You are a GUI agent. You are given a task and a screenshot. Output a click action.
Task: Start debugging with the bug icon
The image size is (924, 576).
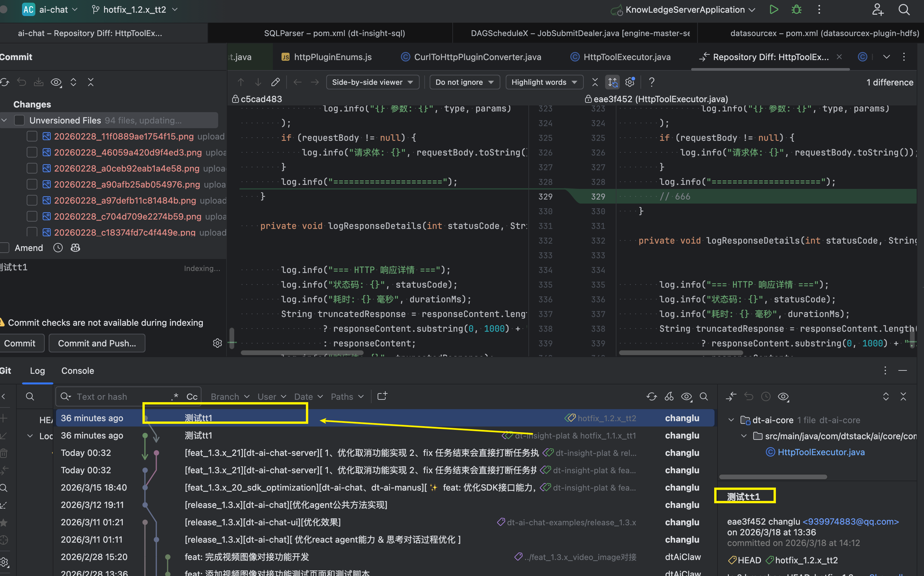click(797, 10)
